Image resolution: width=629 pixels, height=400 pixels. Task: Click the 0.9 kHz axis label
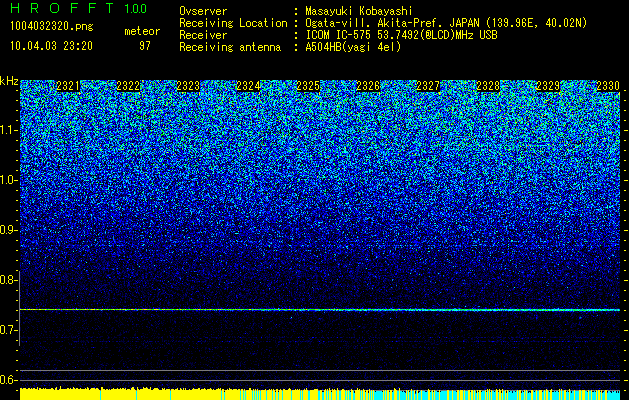click(x=8, y=230)
